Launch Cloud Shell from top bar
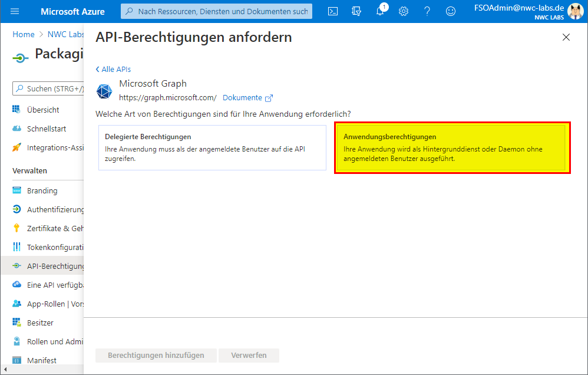Image resolution: width=588 pixels, height=375 pixels. [x=333, y=11]
